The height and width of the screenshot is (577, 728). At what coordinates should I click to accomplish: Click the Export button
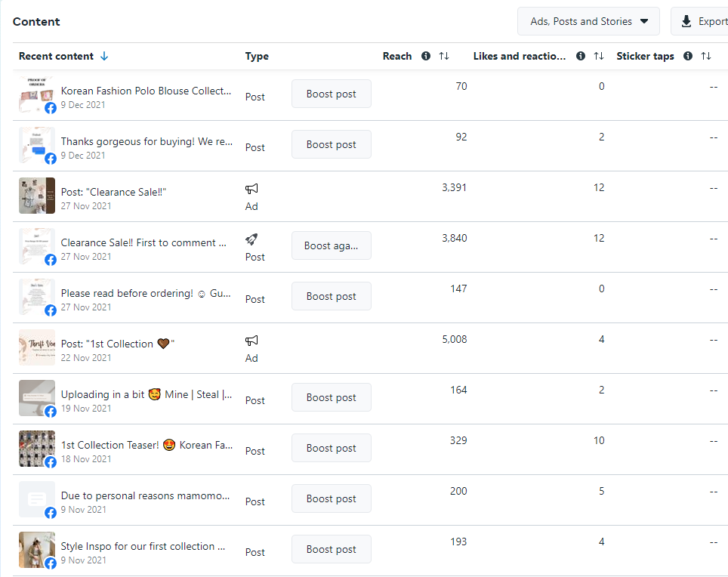point(702,21)
